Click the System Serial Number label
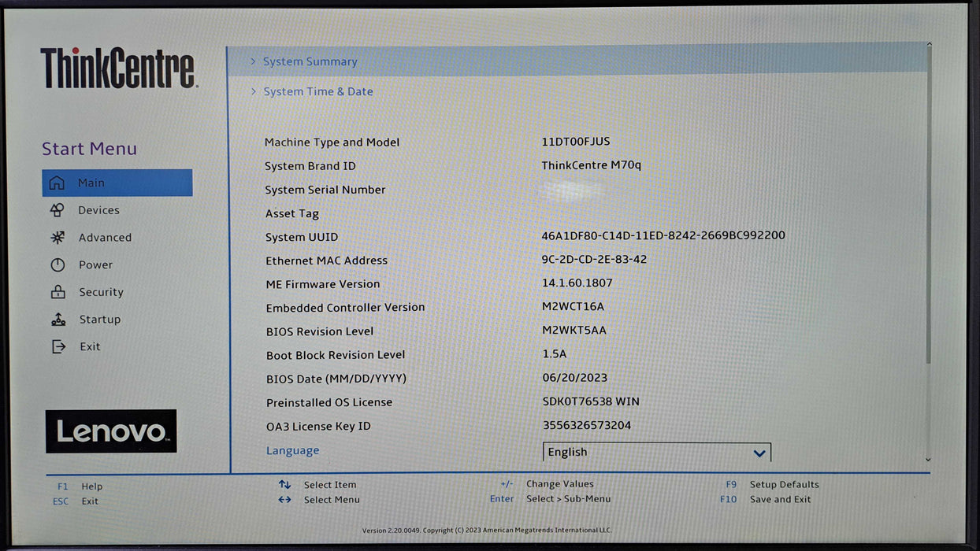Screen dimensions: 980x551 [x=325, y=190]
